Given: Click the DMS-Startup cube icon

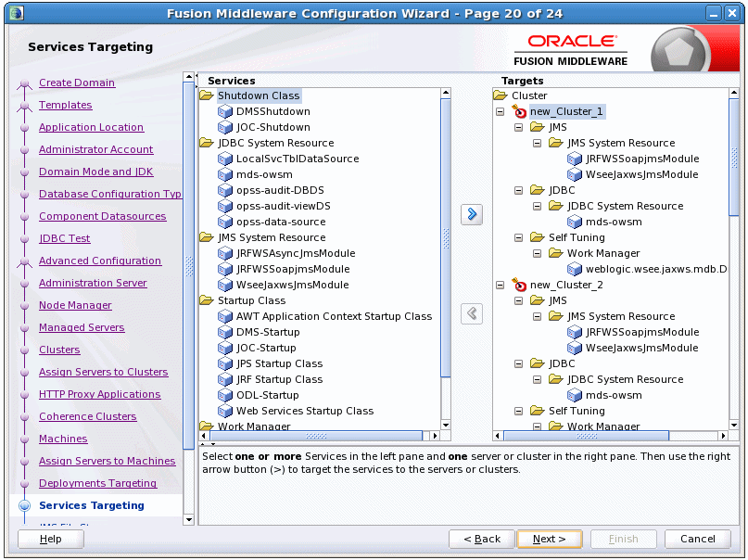Looking at the screenshot, I should pos(224,332).
